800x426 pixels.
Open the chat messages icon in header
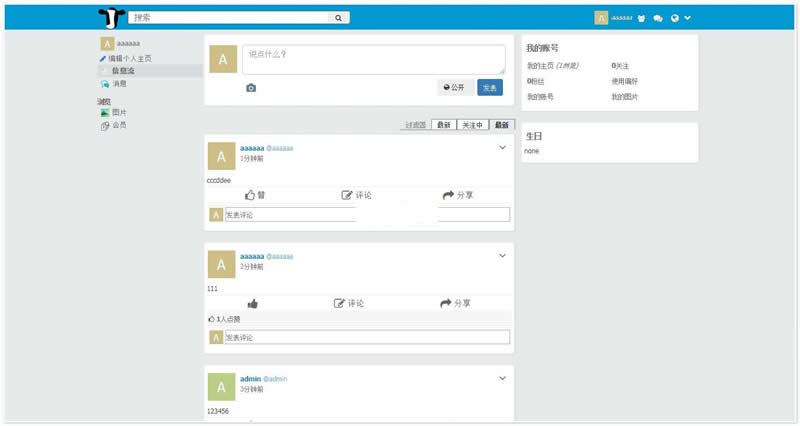coord(658,18)
